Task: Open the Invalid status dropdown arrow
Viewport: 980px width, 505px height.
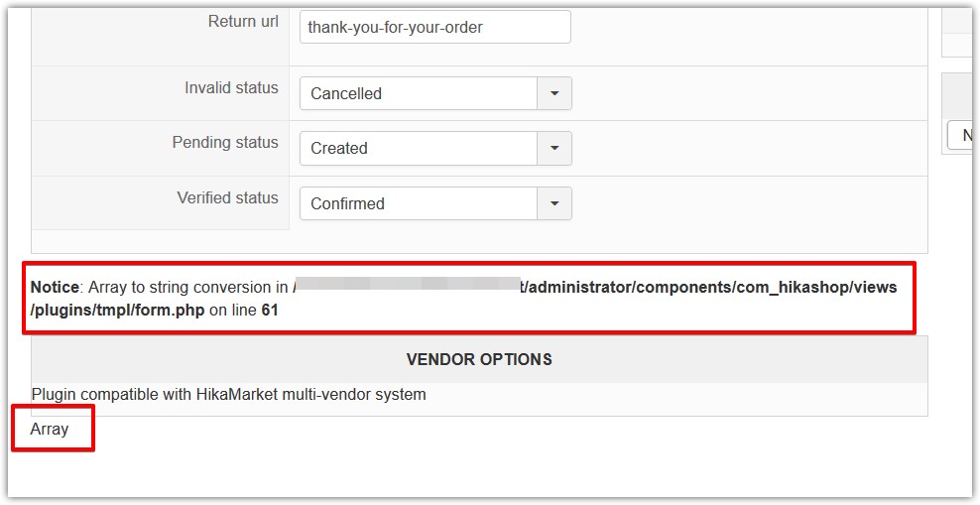Action: (554, 93)
